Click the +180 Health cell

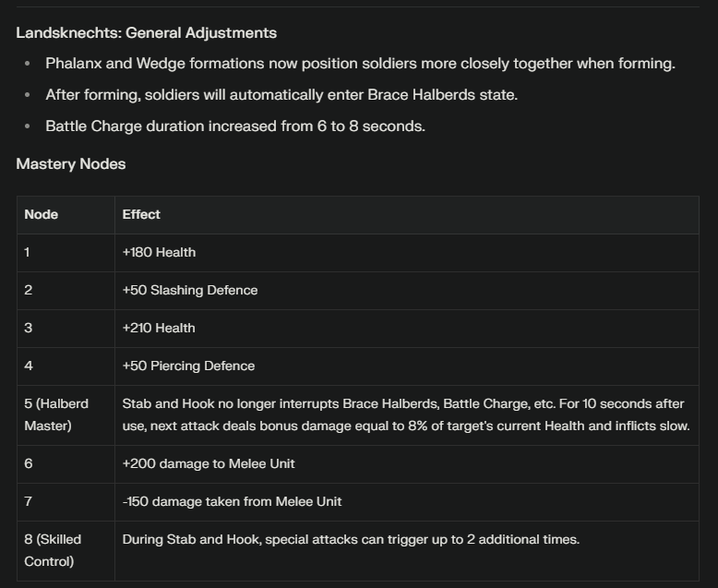pos(407,253)
